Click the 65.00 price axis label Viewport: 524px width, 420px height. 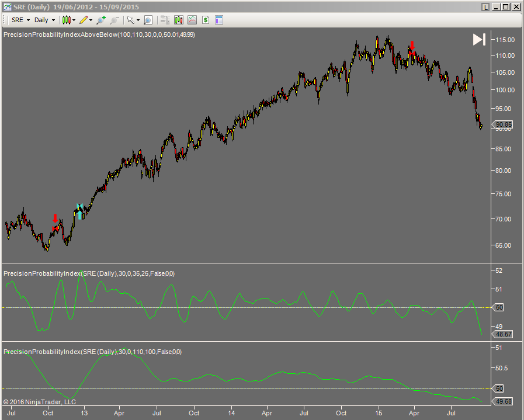[505, 245]
